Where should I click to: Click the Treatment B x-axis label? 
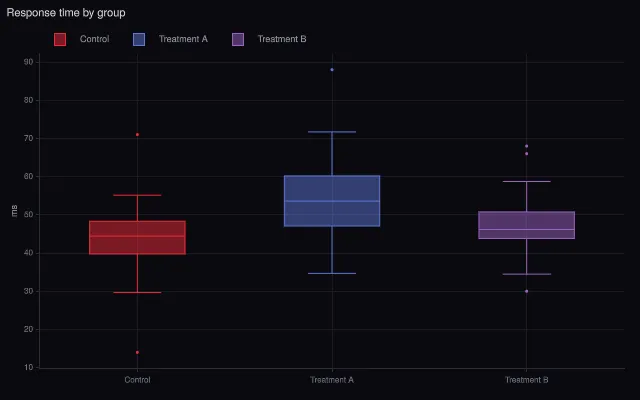pyautogui.click(x=527, y=380)
